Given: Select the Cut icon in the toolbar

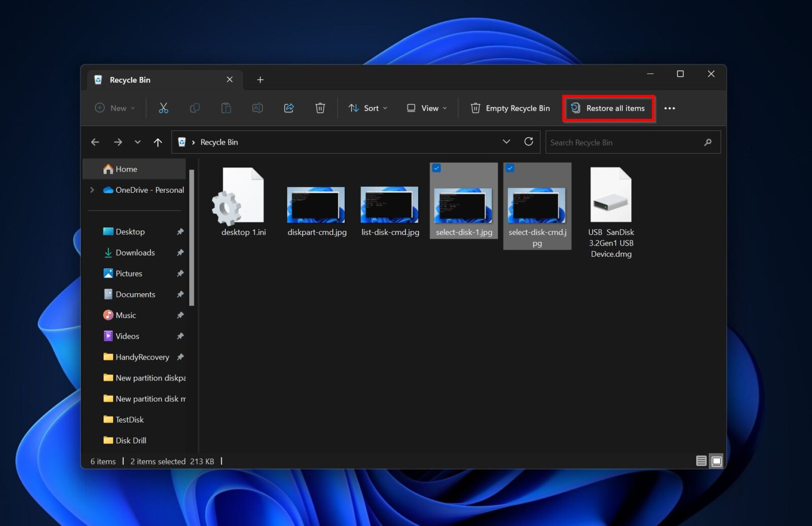Looking at the screenshot, I should coord(163,108).
